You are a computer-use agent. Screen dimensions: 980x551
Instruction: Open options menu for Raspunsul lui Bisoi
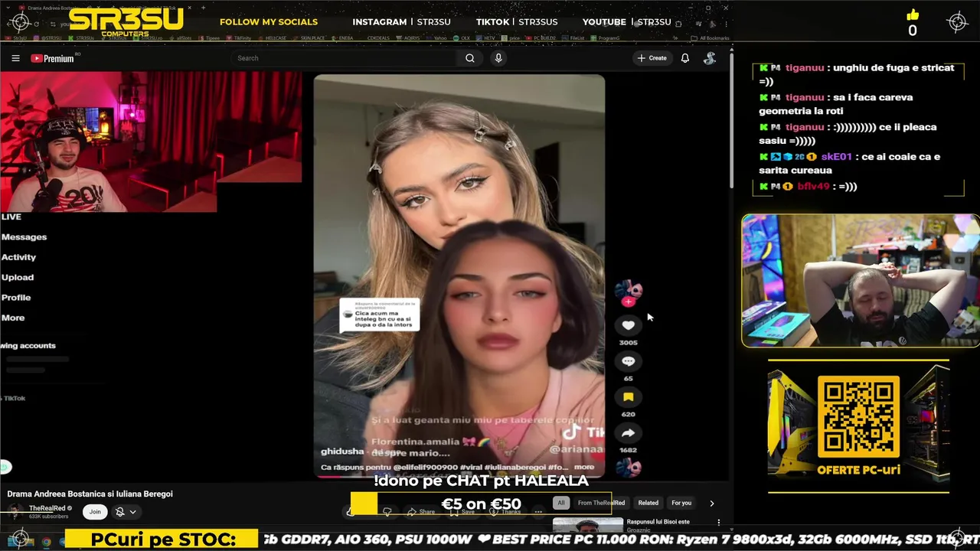[718, 523]
